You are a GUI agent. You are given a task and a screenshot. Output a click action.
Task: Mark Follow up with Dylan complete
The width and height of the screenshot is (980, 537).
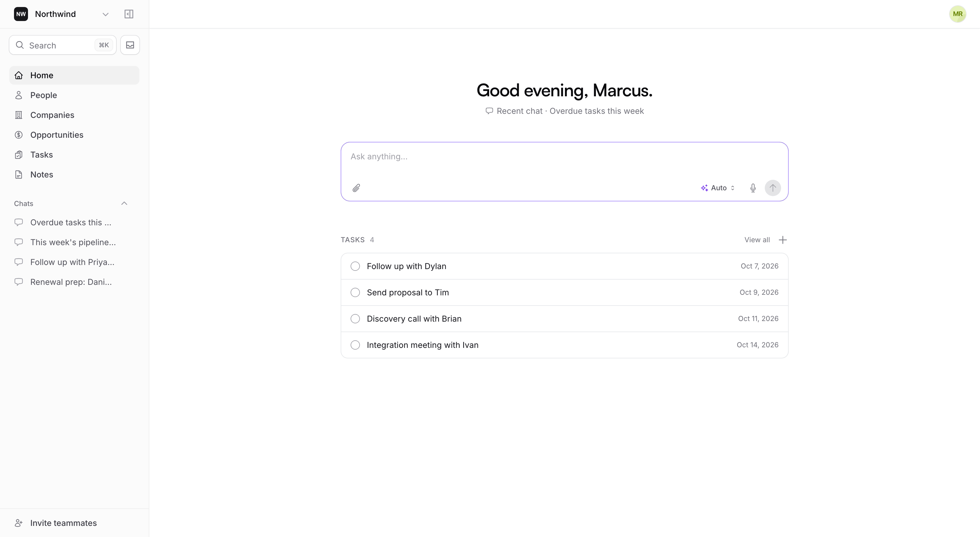[355, 266]
